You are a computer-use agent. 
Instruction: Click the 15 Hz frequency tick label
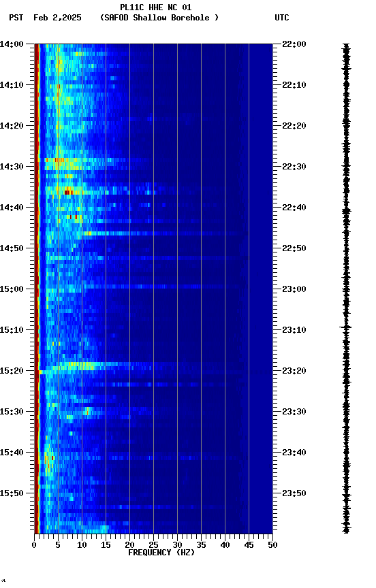point(106,545)
